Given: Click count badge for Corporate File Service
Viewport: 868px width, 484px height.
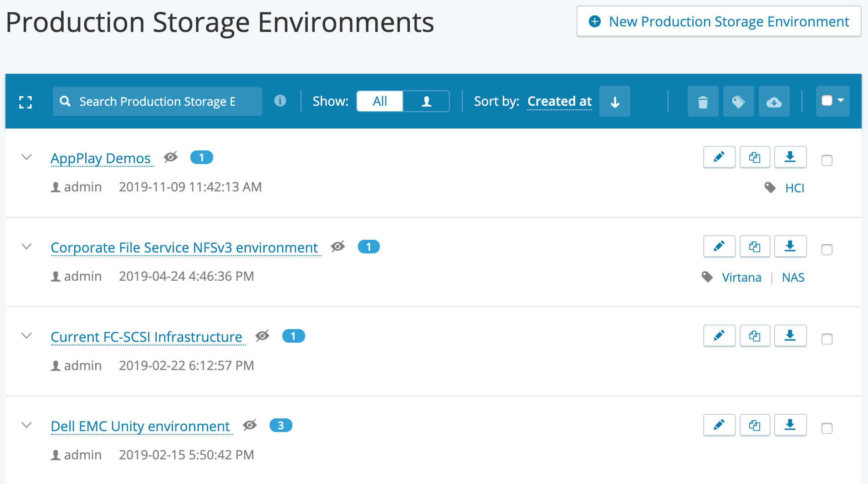Looking at the screenshot, I should (369, 247).
